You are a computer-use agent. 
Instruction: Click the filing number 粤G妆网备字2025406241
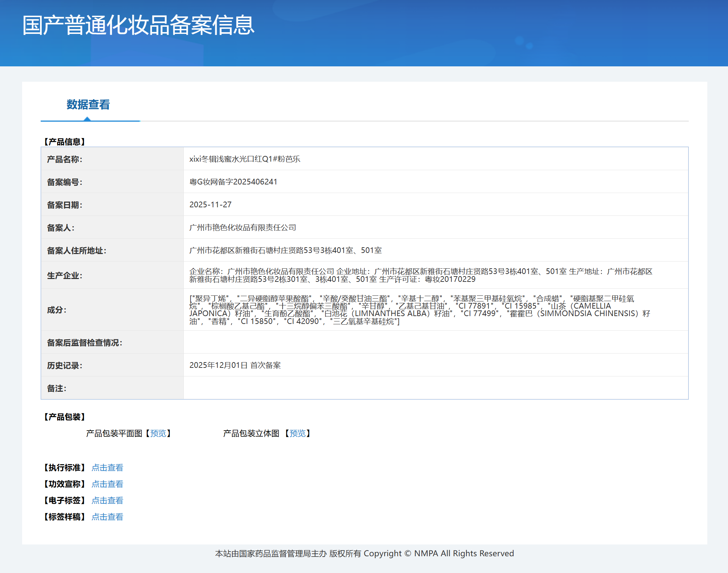(233, 182)
